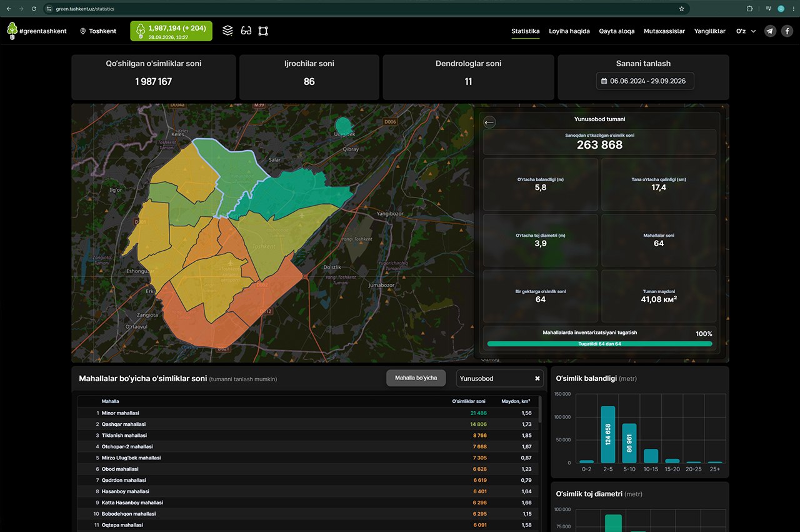Click the glasses view mode icon
Image resolution: width=800 pixels, height=532 pixels.
[x=246, y=31]
